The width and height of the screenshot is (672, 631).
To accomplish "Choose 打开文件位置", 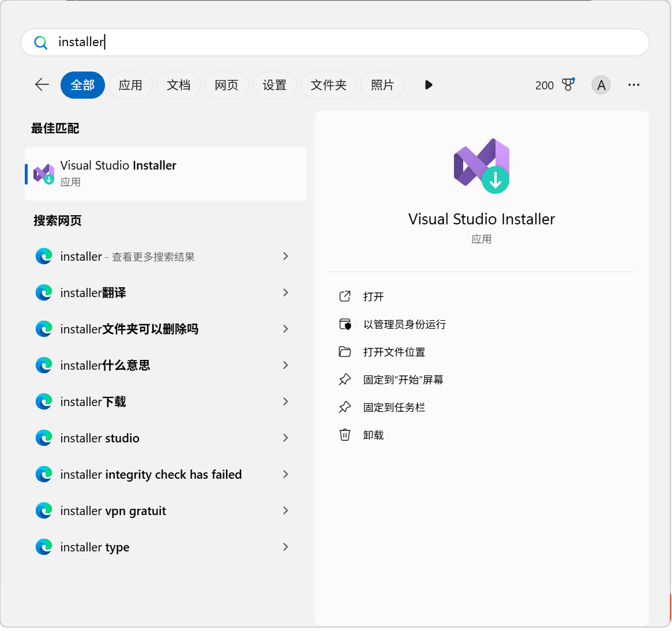I will 394,352.
